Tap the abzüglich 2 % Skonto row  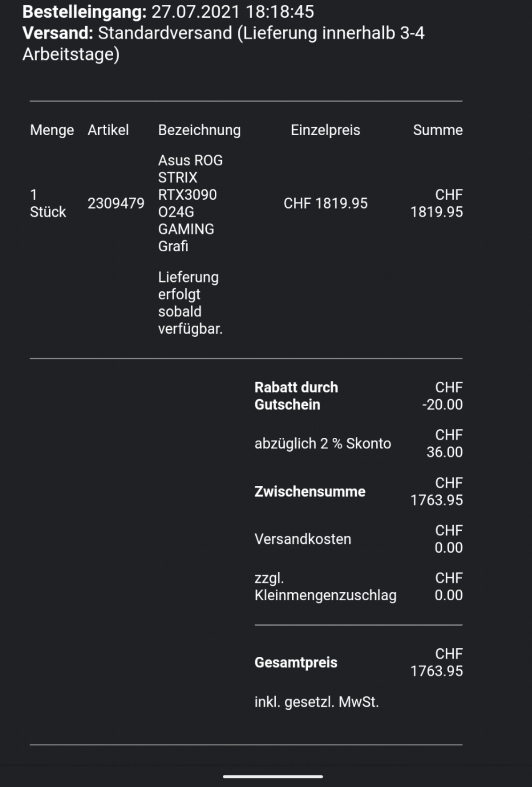(x=358, y=443)
